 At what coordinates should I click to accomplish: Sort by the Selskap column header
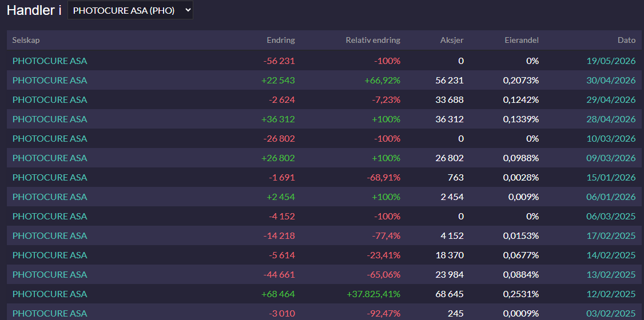click(26, 40)
